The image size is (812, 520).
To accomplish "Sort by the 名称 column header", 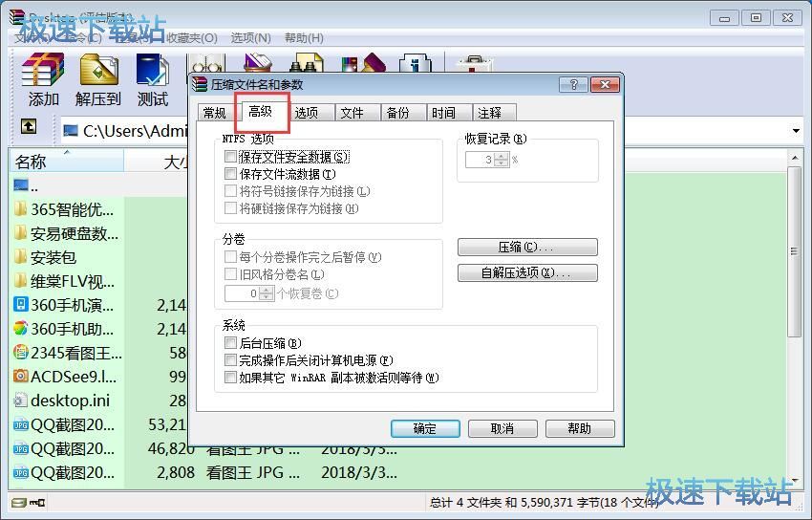I will [66, 162].
